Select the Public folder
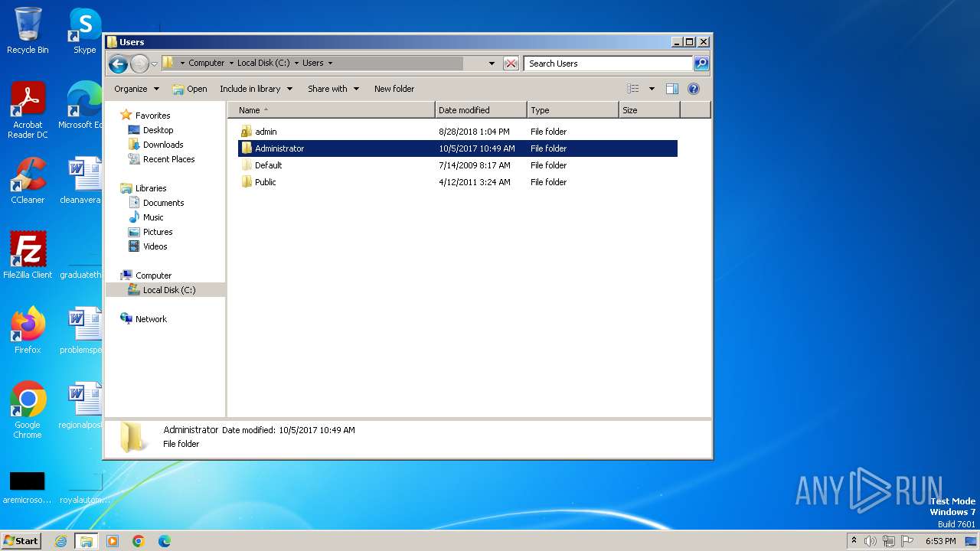This screenshot has width=980, height=551. tap(265, 182)
